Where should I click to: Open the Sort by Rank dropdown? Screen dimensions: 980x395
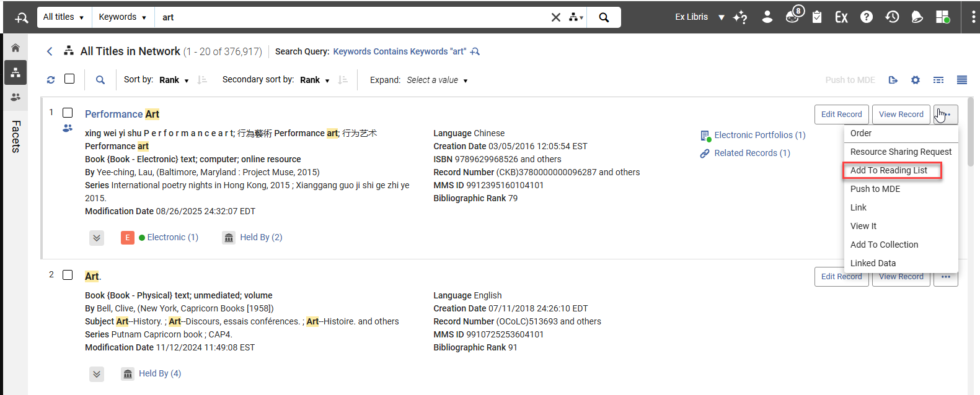[x=174, y=80]
